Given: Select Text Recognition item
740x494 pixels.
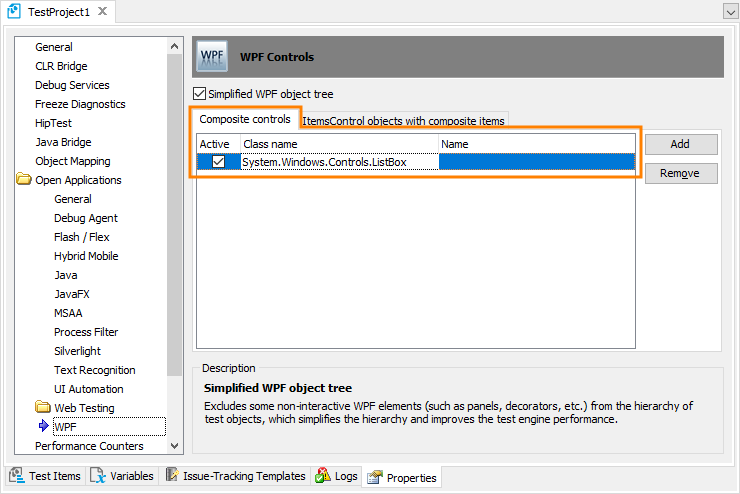Looking at the screenshot, I should (94, 370).
